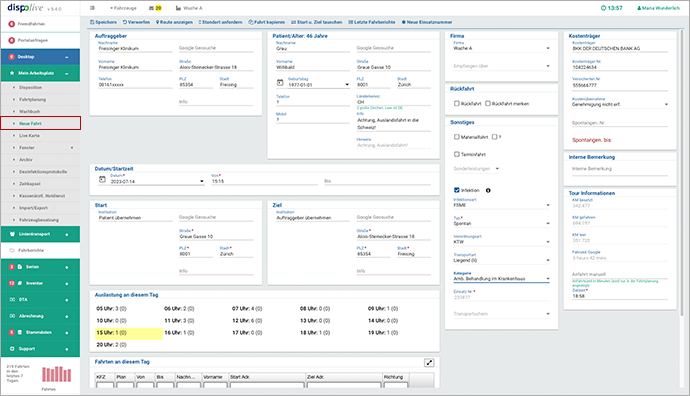Click the Abrechnung section icon
This screenshot has height=396, width=690.
12,316
